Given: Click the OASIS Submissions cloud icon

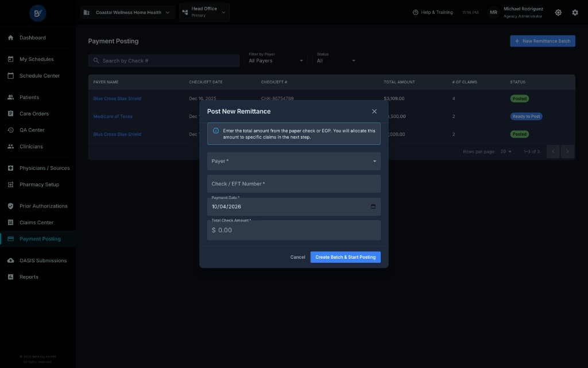Looking at the screenshot, I should click(10, 260).
